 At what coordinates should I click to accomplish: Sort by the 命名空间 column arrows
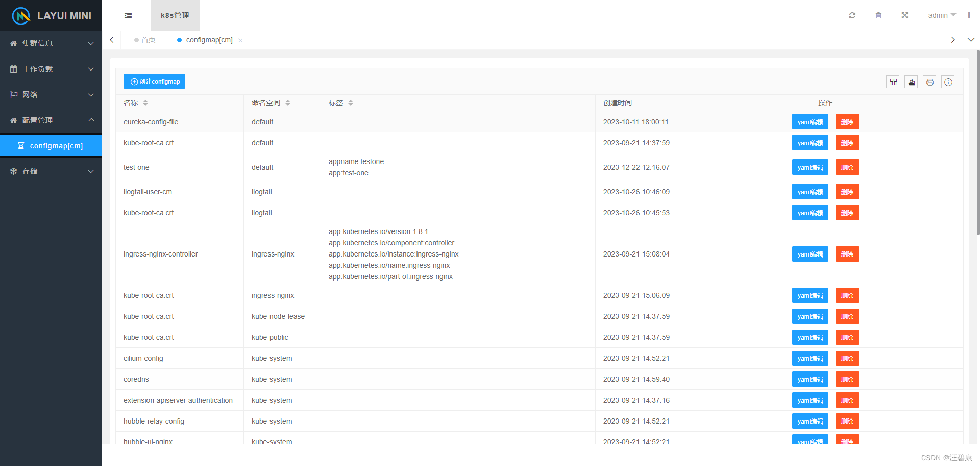tap(288, 103)
